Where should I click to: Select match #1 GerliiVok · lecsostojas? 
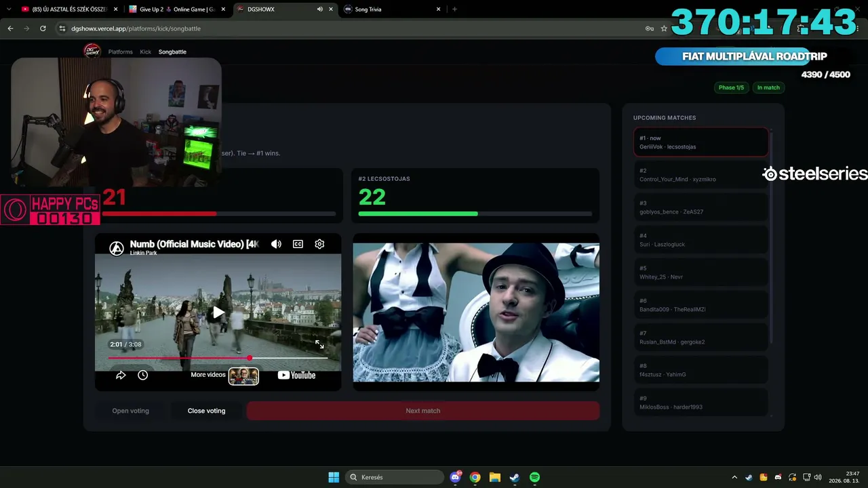[701, 142]
